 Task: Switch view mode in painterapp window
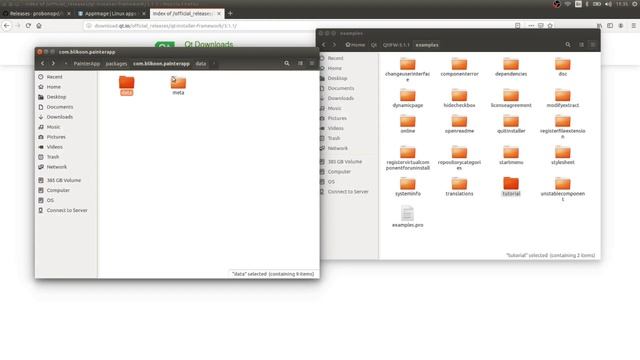tap(300, 63)
